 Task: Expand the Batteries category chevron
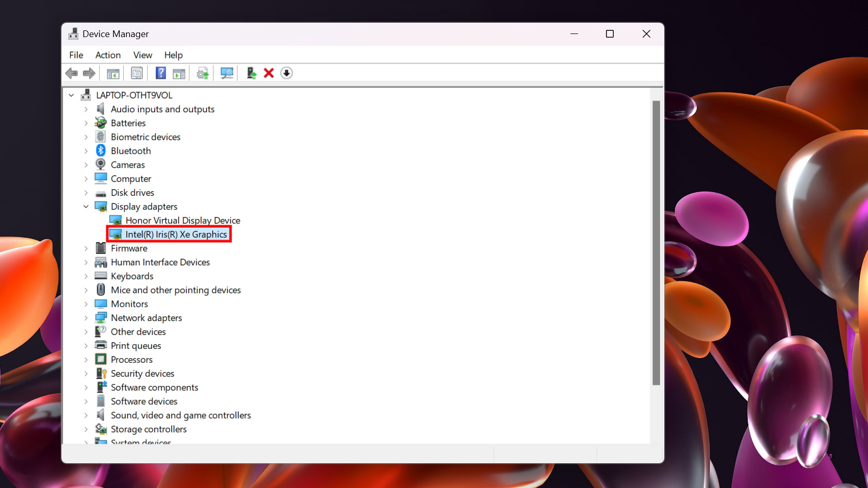pos(86,123)
